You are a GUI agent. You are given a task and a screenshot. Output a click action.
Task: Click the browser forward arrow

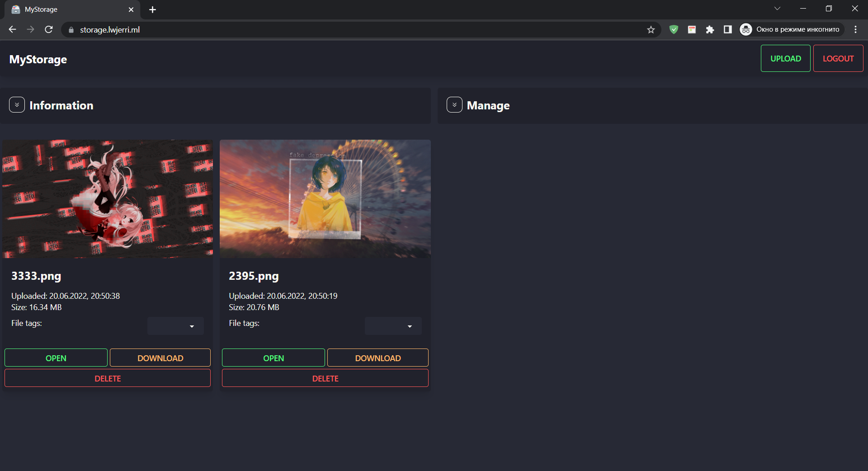(30, 29)
